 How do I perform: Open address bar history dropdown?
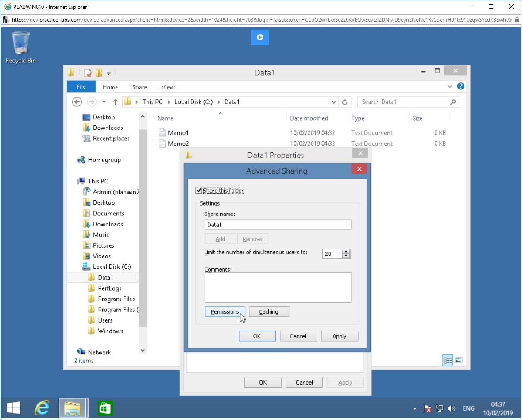[x=333, y=102]
